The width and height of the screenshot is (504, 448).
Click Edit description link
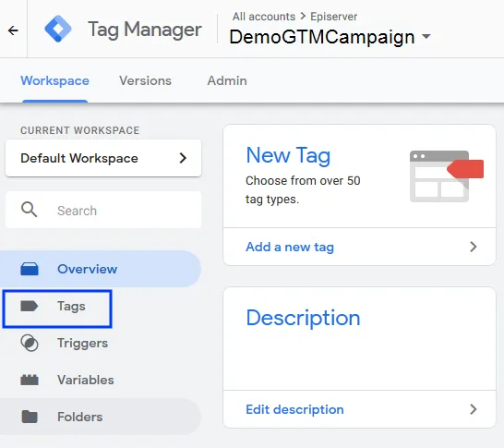[294, 409]
